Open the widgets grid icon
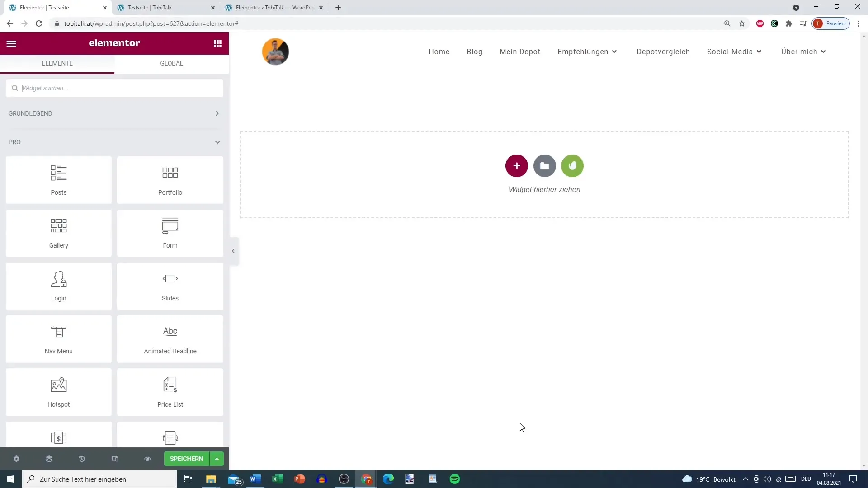The height and width of the screenshot is (488, 868). (x=217, y=43)
